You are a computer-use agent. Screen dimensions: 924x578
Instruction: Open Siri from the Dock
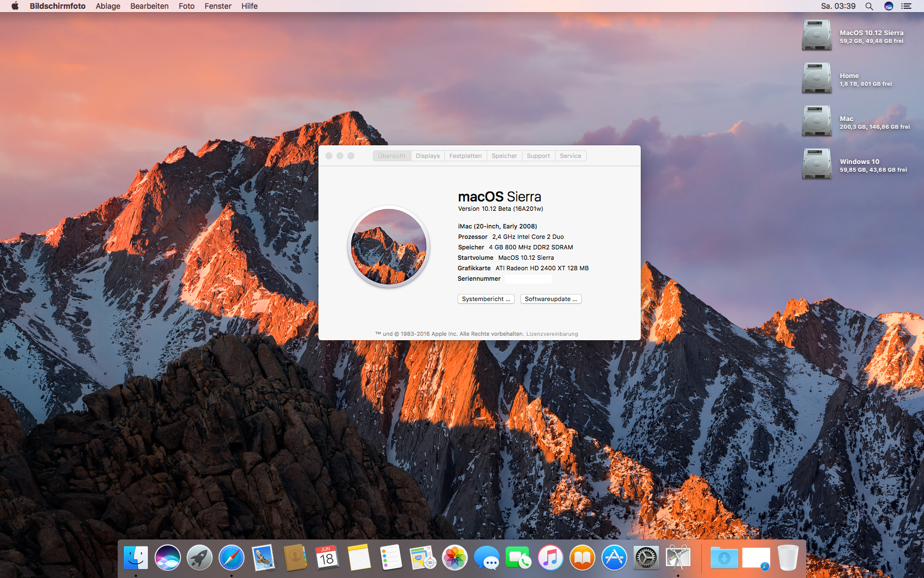168,558
